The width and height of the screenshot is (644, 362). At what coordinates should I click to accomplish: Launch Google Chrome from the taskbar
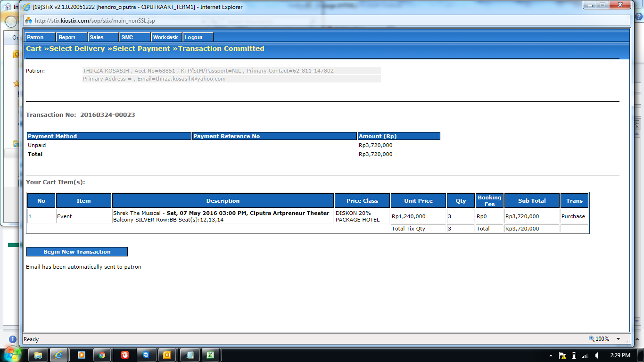pos(102,355)
